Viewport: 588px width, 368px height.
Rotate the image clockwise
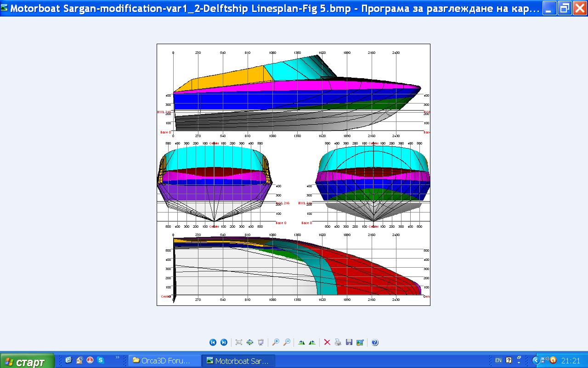click(x=301, y=342)
